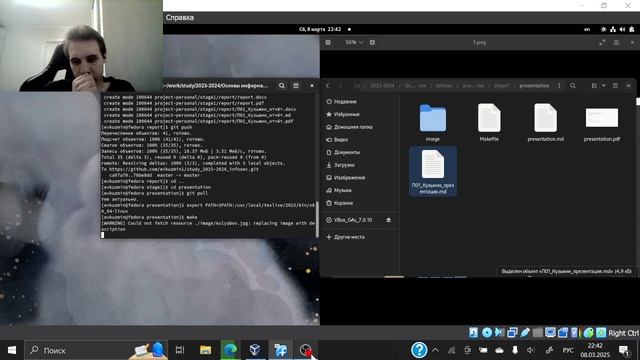640x360 pixels.
Task: Open the terminal hamburger menu
Action: click(x=296, y=86)
